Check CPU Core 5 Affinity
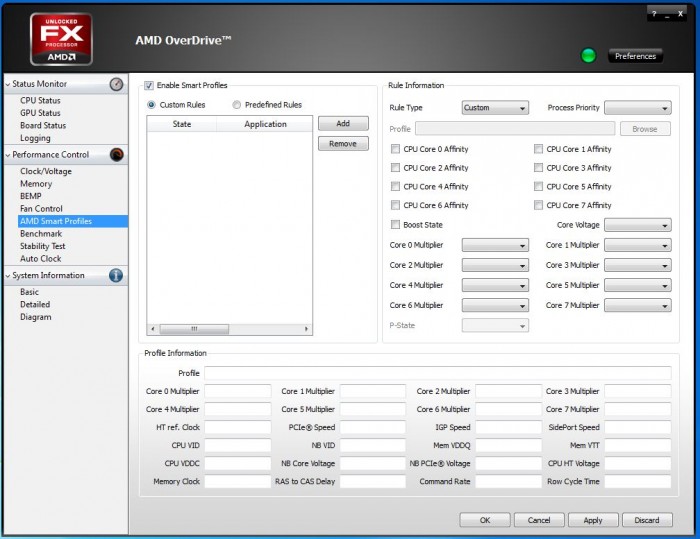The image size is (700, 539). click(x=538, y=186)
